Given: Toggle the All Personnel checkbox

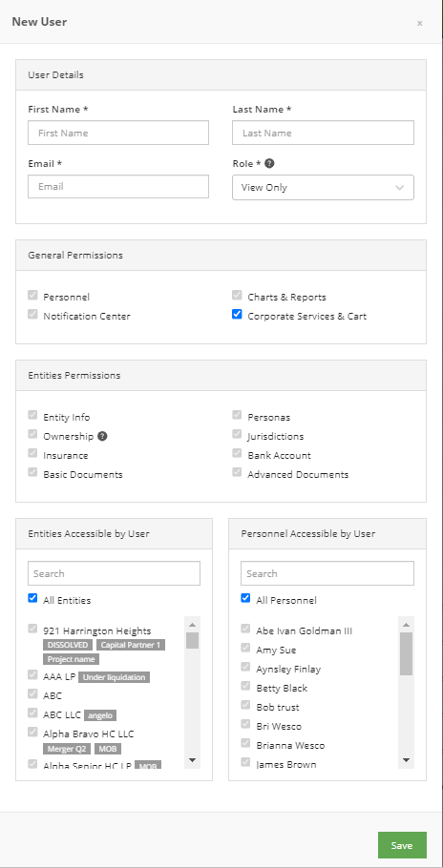Looking at the screenshot, I should pos(246,598).
